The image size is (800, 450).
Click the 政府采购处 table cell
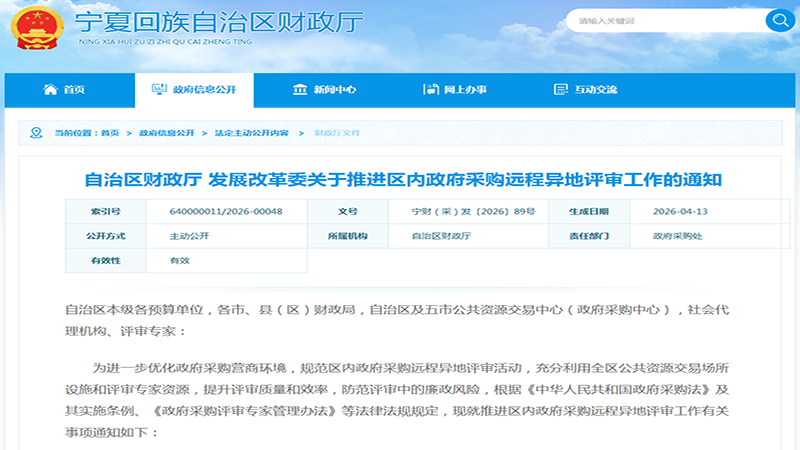pyautogui.click(x=710, y=236)
